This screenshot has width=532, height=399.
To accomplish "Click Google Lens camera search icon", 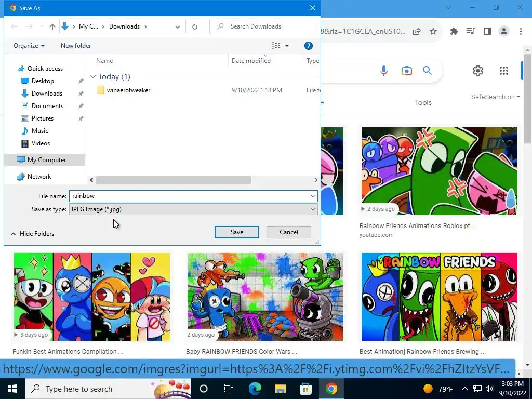I will pyautogui.click(x=406, y=71).
